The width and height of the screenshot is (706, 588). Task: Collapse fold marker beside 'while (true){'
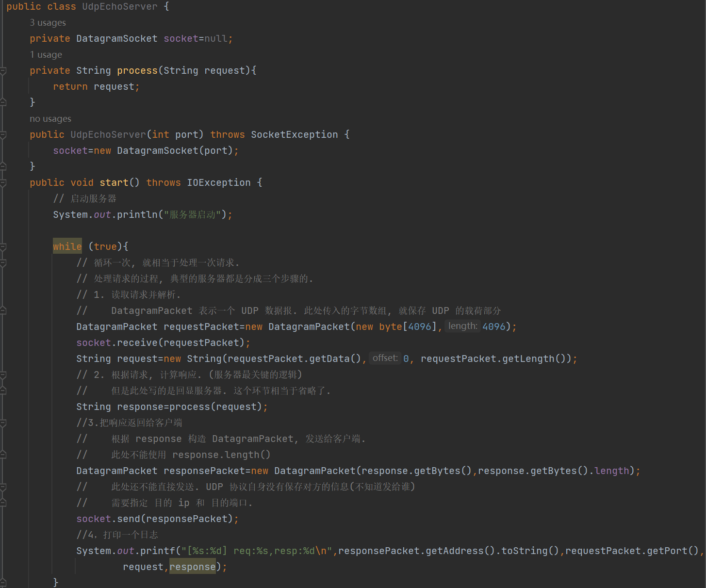point(3,247)
